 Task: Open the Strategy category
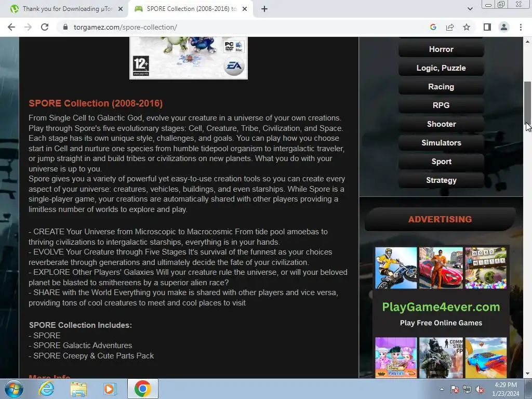click(x=441, y=180)
